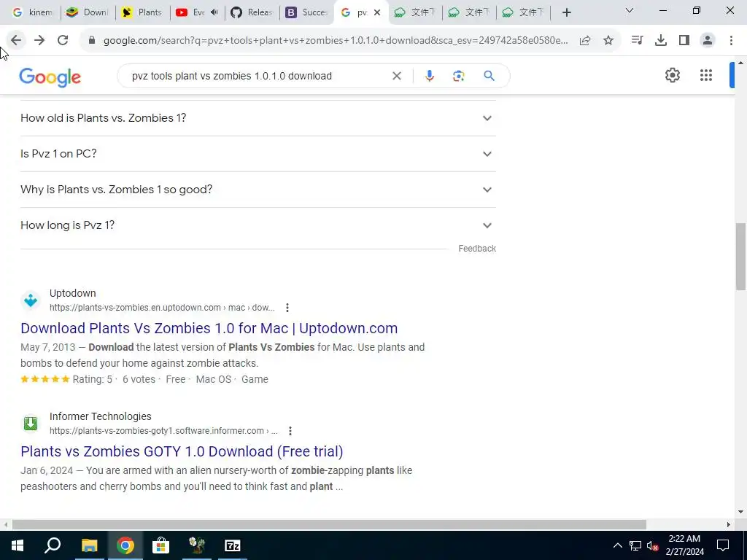Open "Download Plants Vs Zombies 1.0 for Mac" link
Image resolution: width=747 pixels, height=560 pixels.
click(x=209, y=328)
